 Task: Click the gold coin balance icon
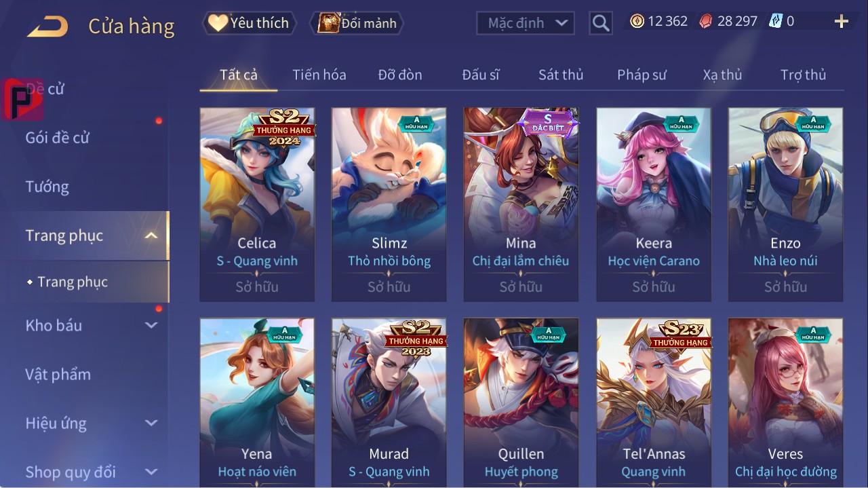(637, 21)
